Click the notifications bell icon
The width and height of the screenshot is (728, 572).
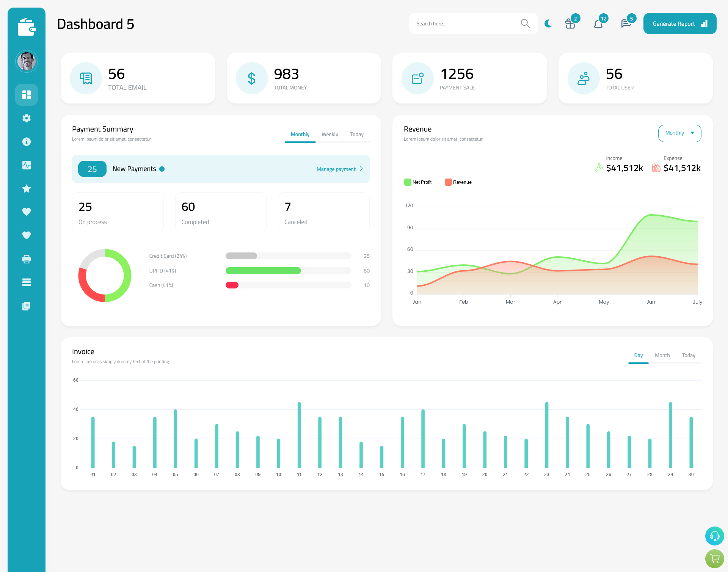(599, 24)
